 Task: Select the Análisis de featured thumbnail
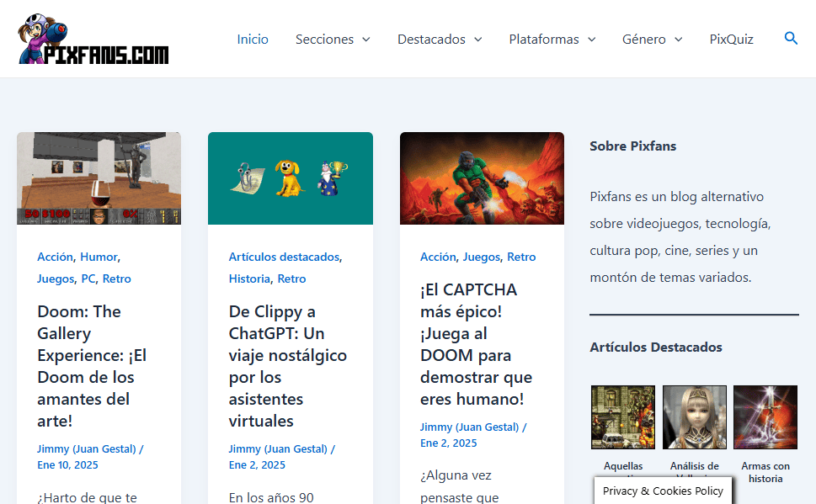point(694,417)
